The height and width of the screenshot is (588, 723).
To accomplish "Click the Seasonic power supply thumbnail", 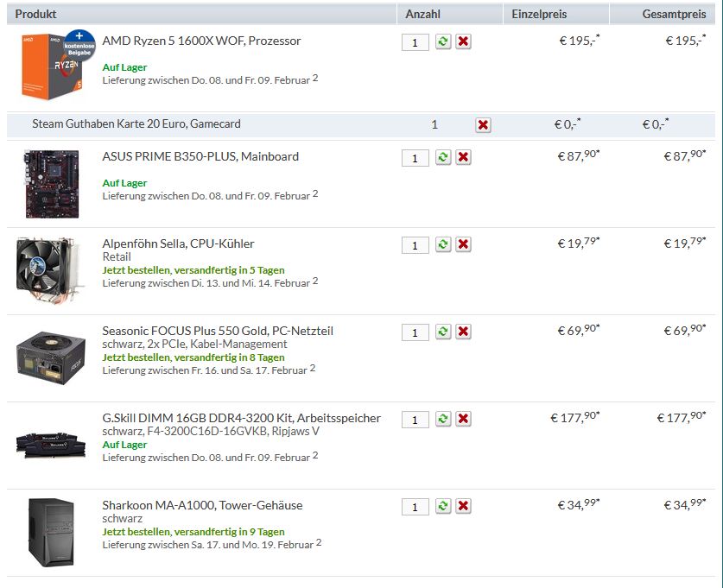I will click(51, 358).
